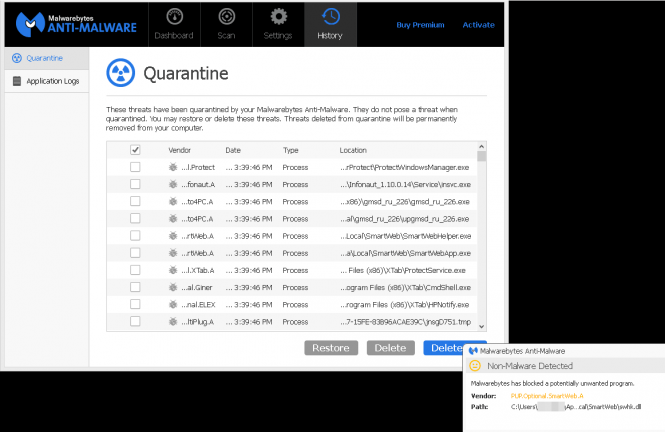This screenshot has height=432, width=665.
Task: Check the gmsd_ru_226.exe row checkbox
Action: tap(135, 201)
